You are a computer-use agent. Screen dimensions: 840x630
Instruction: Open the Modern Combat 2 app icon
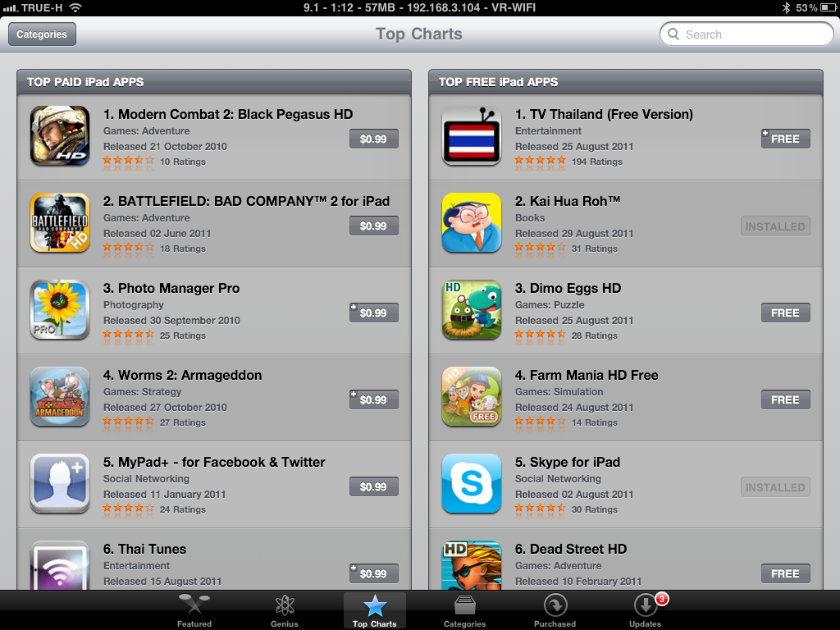(x=60, y=135)
